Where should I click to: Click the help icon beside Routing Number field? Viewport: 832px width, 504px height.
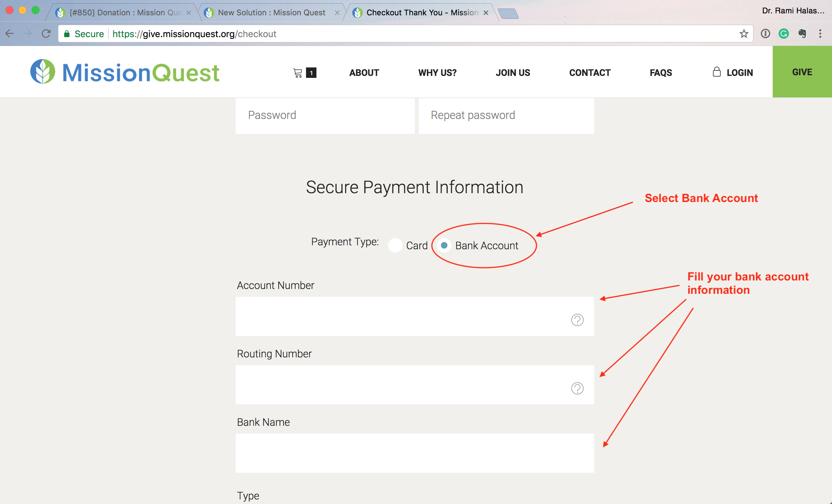577,389
